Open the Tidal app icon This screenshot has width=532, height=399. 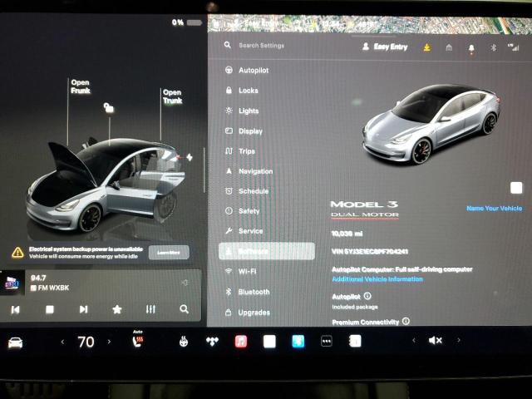click(212, 342)
